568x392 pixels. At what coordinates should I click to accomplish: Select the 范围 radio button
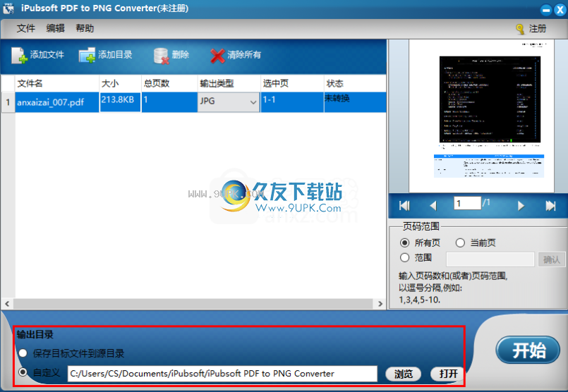404,257
